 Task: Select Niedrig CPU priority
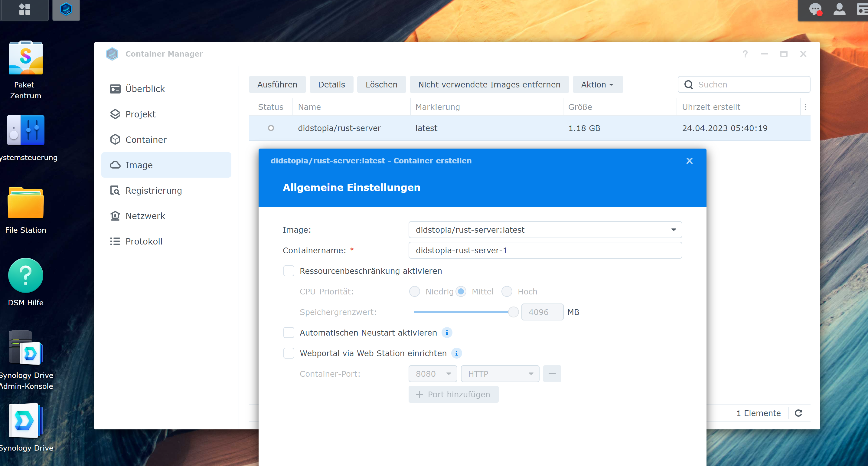click(414, 292)
